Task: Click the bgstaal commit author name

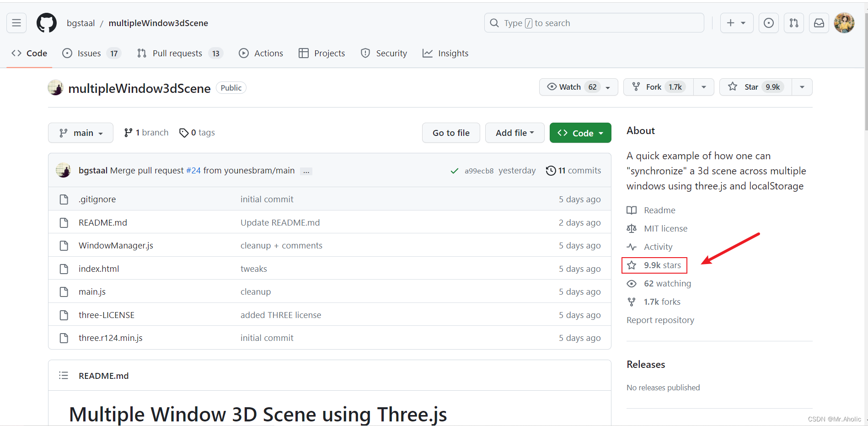Action: pos(93,170)
